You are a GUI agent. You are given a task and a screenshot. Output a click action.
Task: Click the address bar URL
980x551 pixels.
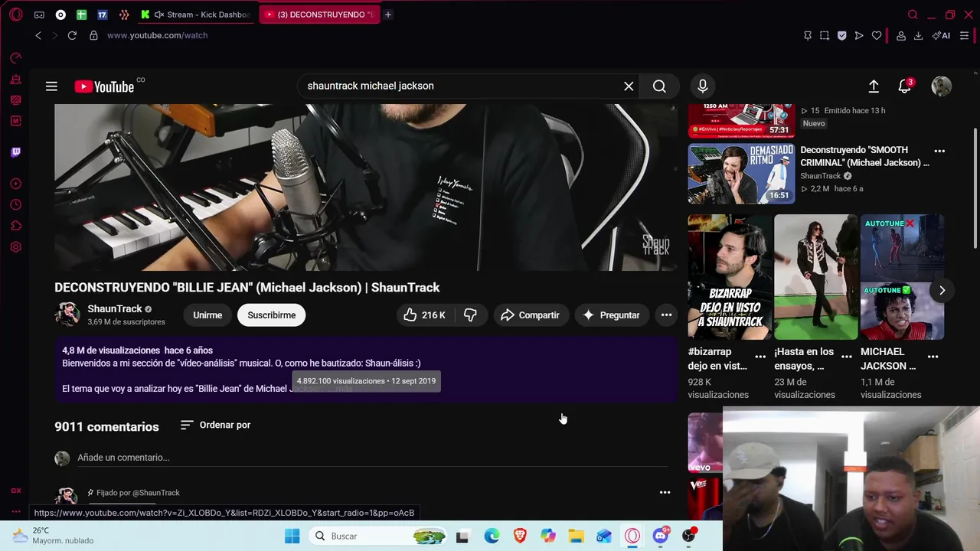coord(157,35)
